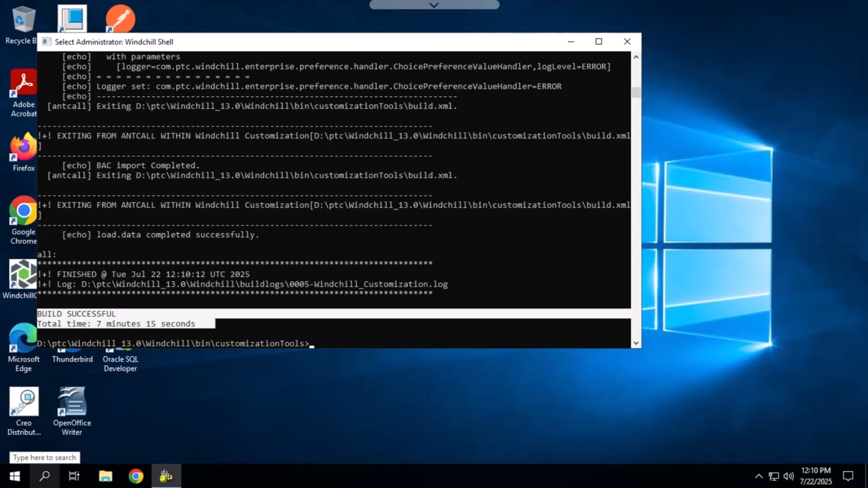
Task: Open the notification center icon
Action: (x=848, y=476)
